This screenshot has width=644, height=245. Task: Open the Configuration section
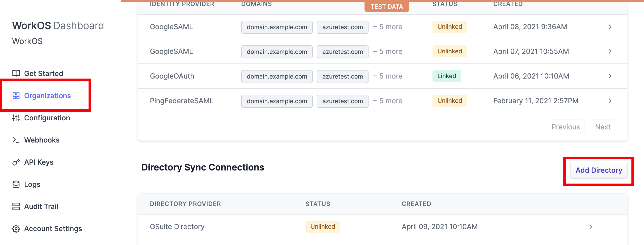(x=47, y=118)
